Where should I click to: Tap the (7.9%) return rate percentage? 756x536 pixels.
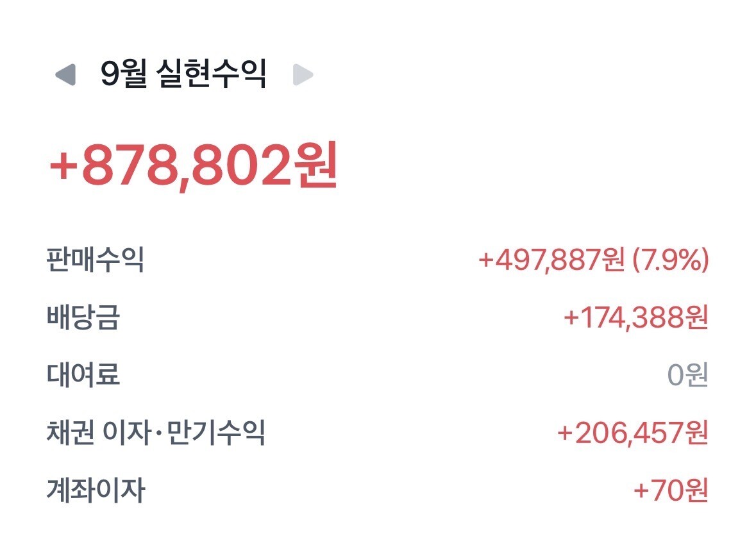[x=671, y=260]
